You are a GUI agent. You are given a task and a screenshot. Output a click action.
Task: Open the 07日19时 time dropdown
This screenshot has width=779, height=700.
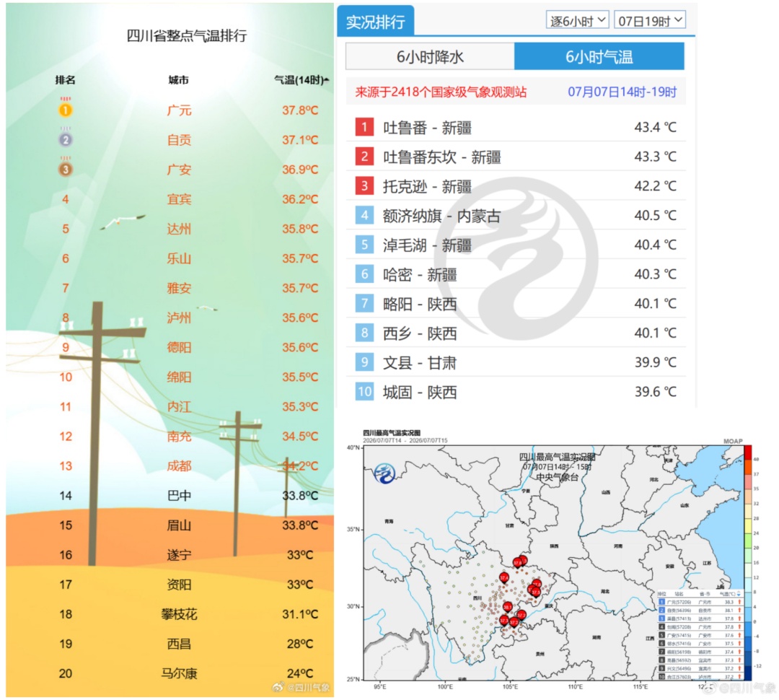(650, 20)
